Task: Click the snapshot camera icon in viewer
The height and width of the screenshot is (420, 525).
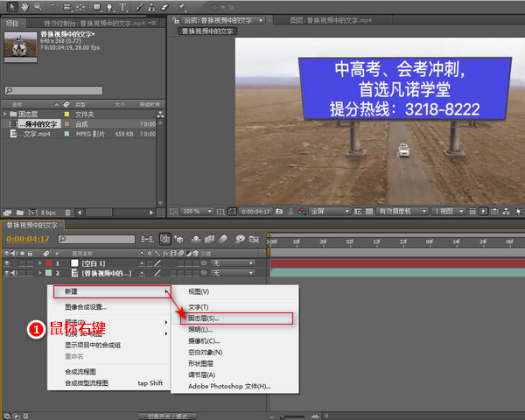Action: pos(279,212)
